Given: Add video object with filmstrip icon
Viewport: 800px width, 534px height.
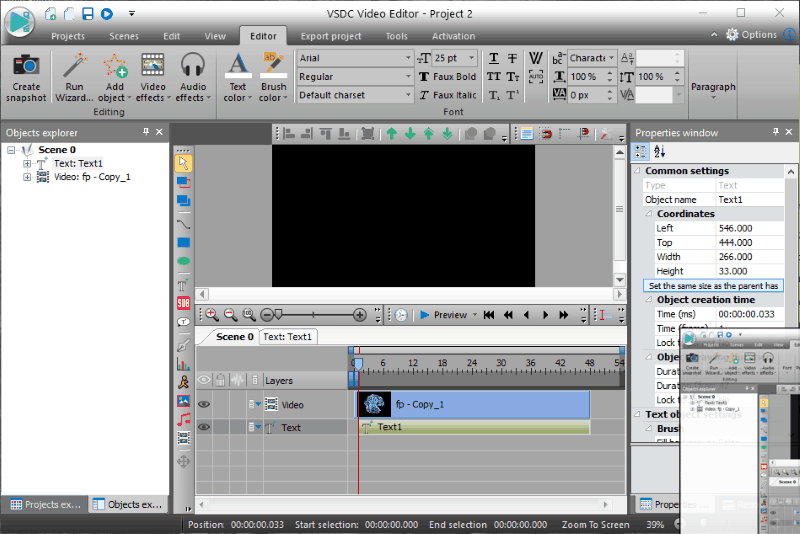Looking at the screenshot, I should click(x=183, y=438).
